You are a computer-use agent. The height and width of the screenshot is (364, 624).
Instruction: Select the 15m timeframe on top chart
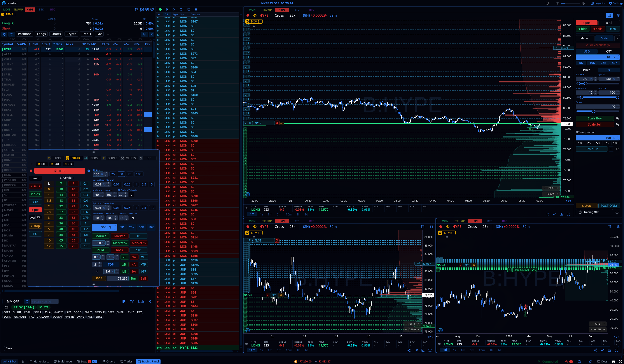(x=289, y=214)
